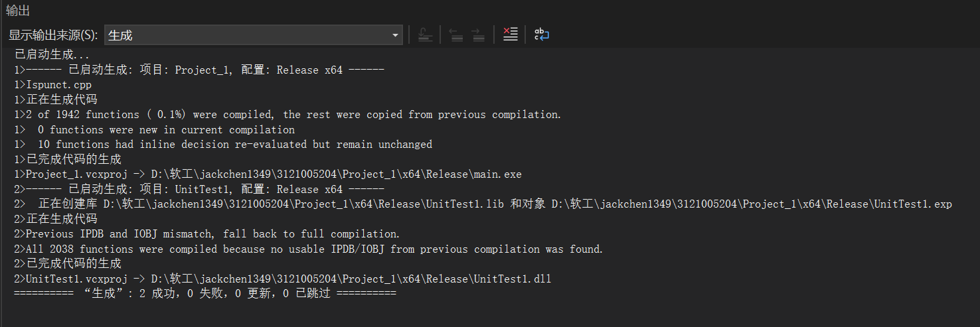
Task: Click the 输出 panel title
Action: click(x=18, y=11)
